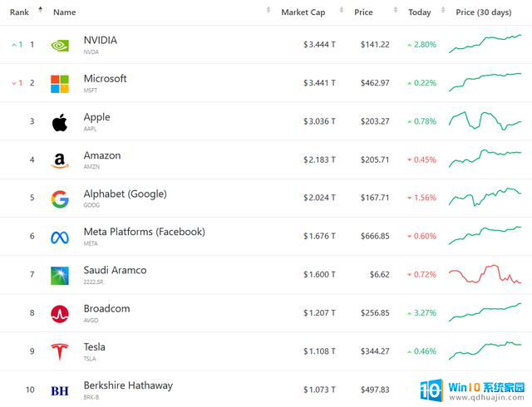
Task: Click the NVIDIA logo icon
Action: click(x=60, y=45)
